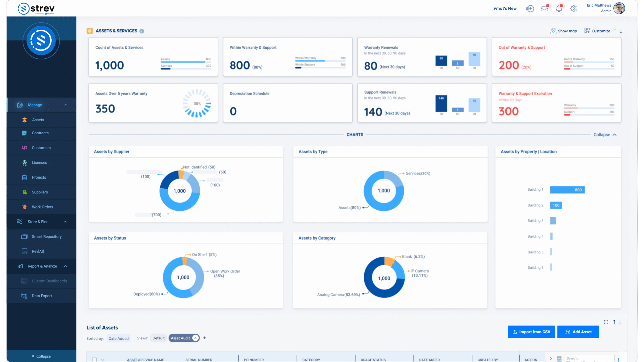Remove the Asset Audit filter chip
Image resolution: width=644 pixels, height=362 pixels.
pyautogui.click(x=195, y=338)
